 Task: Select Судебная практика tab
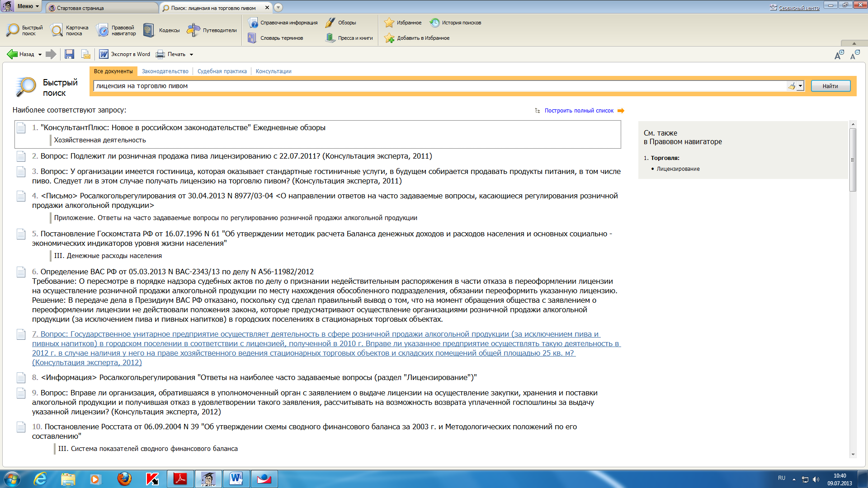click(222, 71)
